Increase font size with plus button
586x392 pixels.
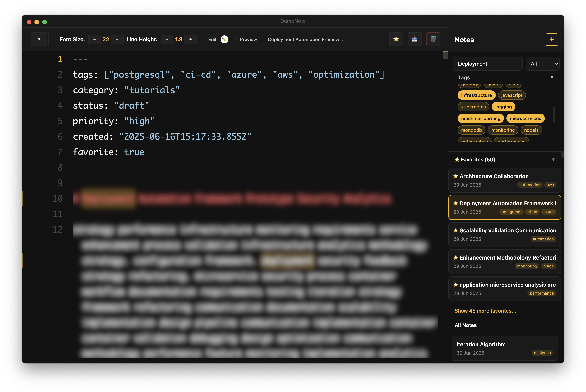click(117, 39)
